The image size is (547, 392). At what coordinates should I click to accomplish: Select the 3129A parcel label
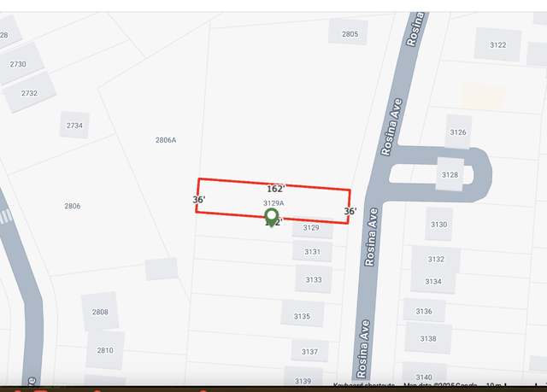273,203
